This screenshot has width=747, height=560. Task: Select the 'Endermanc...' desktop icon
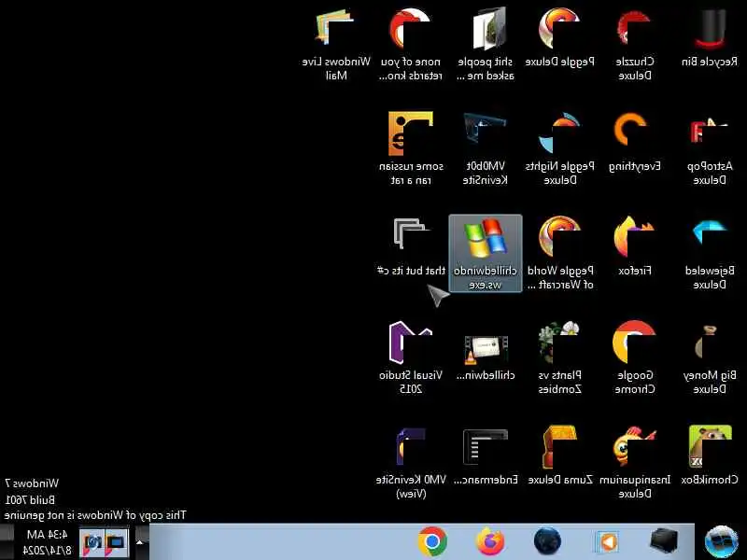486,457
